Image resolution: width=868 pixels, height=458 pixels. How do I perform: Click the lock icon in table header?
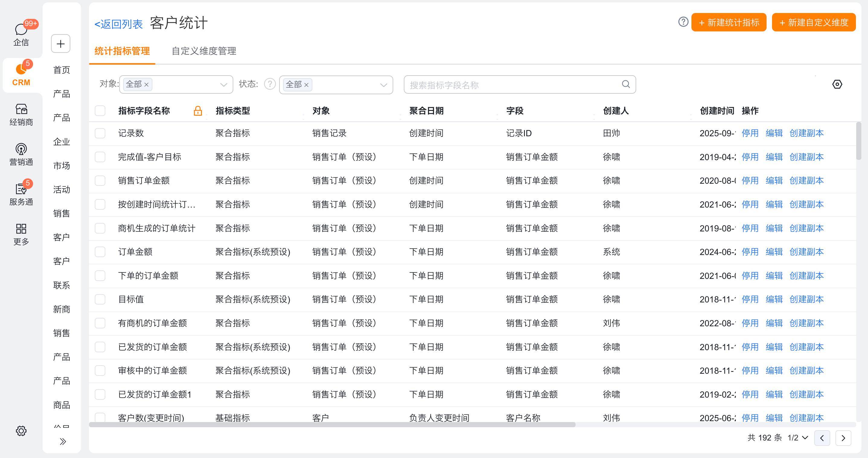coord(198,111)
